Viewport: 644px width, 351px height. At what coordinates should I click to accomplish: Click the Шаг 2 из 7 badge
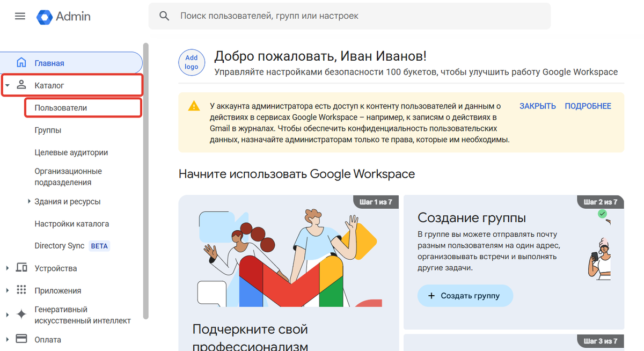(x=601, y=202)
